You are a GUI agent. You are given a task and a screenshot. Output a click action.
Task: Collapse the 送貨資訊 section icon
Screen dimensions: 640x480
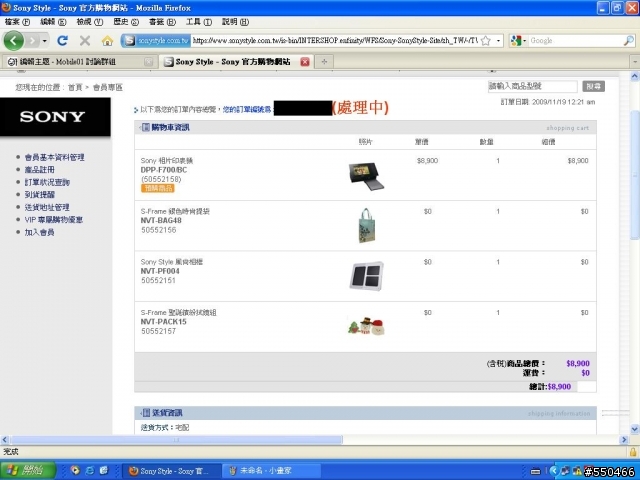pos(145,413)
